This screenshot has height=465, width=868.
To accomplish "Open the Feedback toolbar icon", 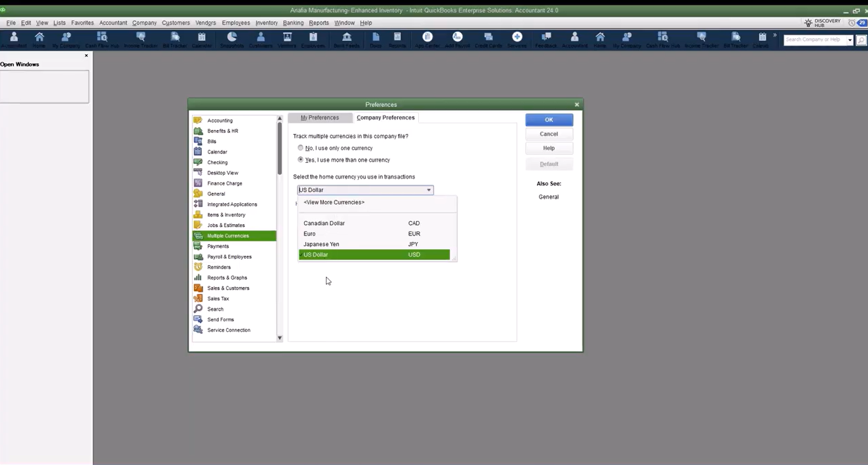I will coord(546,40).
